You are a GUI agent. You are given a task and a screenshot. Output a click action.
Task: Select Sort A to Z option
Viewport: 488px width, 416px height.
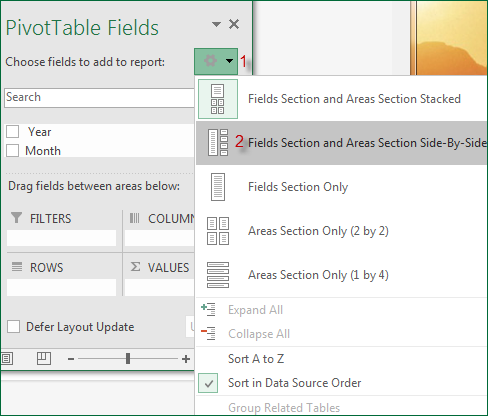coord(341,359)
